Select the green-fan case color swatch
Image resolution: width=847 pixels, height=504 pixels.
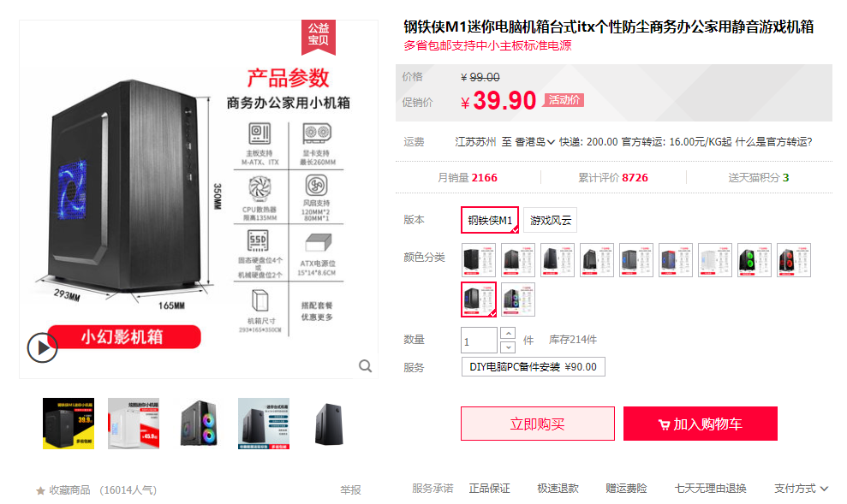pyautogui.click(x=755, y=260)
